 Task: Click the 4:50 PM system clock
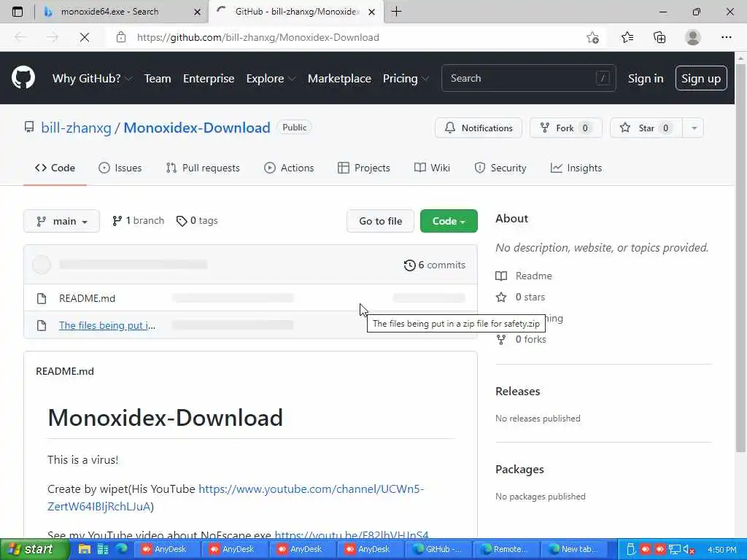(721, 550)
